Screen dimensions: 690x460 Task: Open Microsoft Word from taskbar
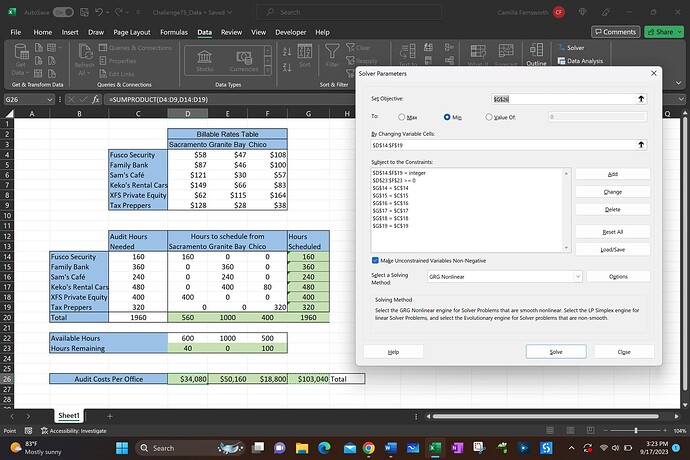(x=390, y=448)
